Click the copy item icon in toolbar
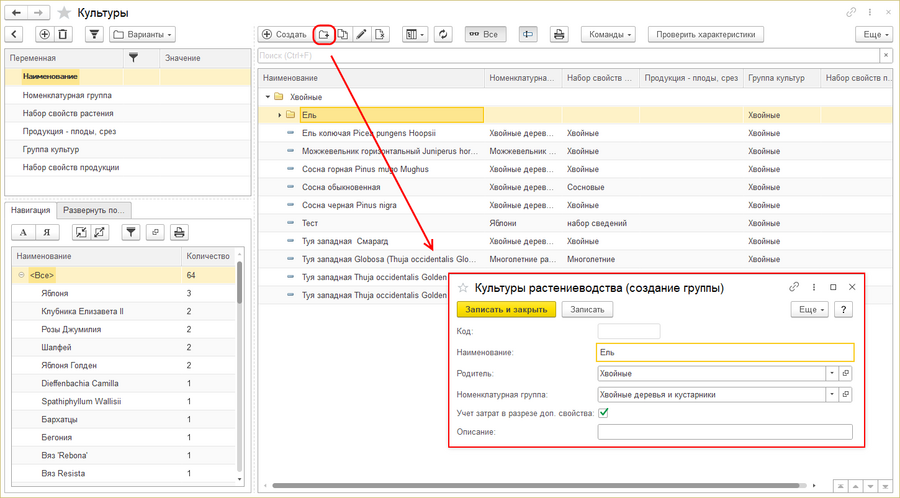This screenshot has width=900, height=498. 343,34
